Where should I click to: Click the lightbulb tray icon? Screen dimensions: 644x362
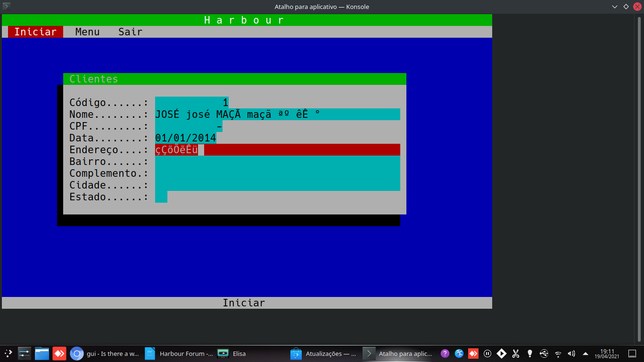[530, 354]
